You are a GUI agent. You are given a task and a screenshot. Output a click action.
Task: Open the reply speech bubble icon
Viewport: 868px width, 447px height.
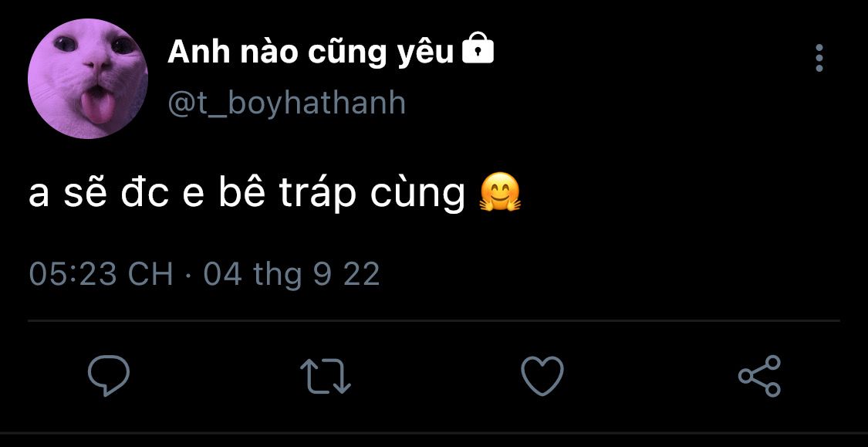(109, 375)
